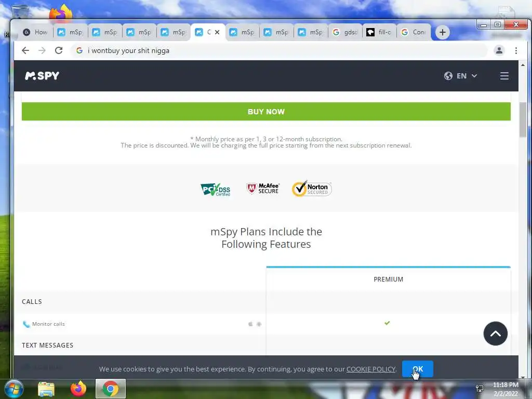This screenshot has height=399, width=532.
Task: Go back with the browser back arrow
Action: [25, 50]
